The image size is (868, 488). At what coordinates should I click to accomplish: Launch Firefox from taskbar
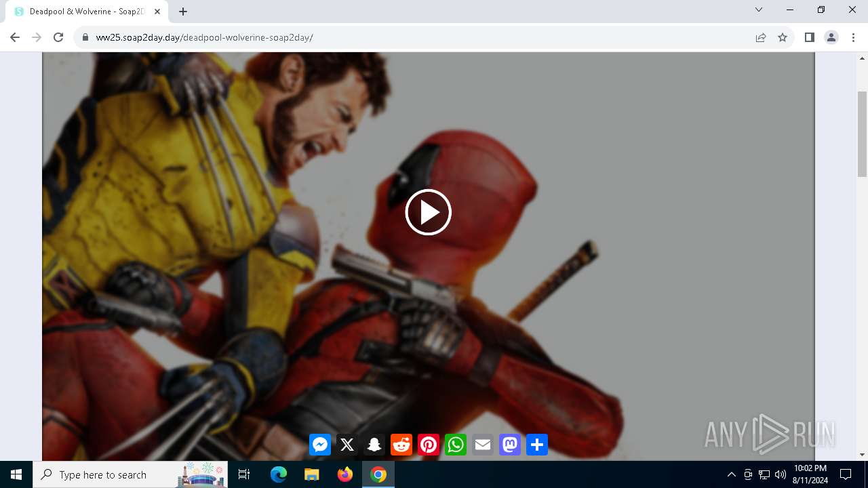(345, 474)
